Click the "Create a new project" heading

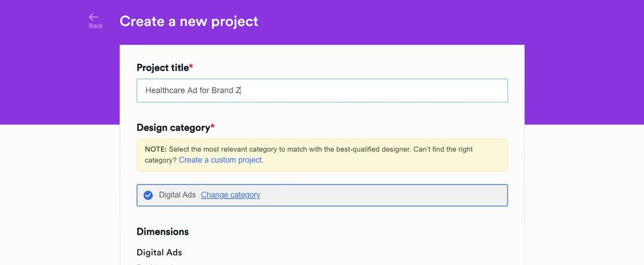[189, 21]
